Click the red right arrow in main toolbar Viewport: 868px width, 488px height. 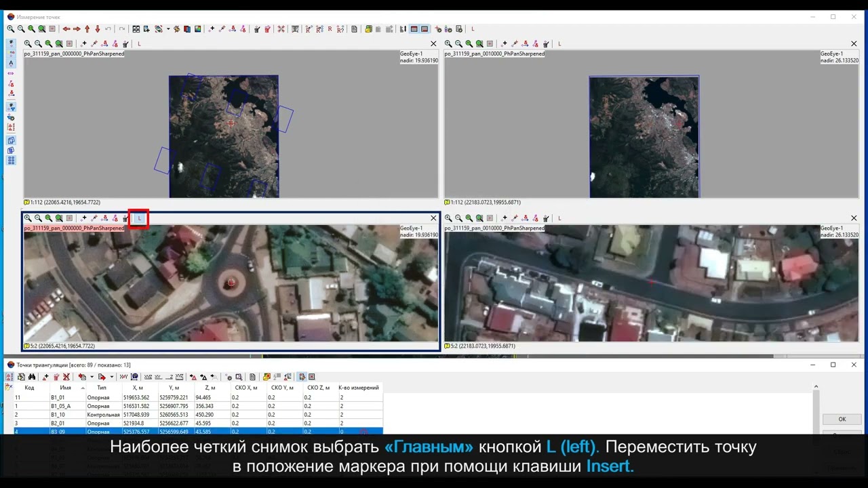click(x=77, y=29)
